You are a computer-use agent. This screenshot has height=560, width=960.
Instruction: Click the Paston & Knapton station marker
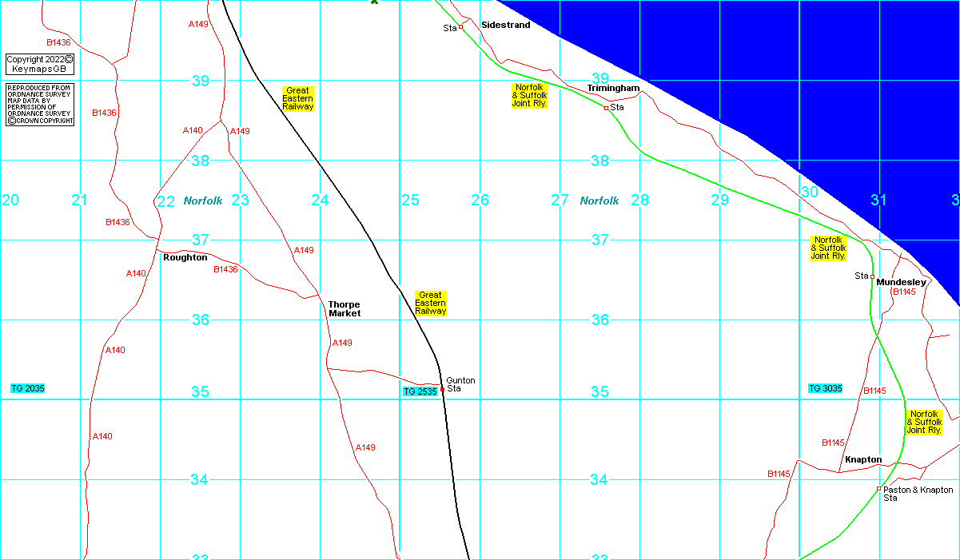(878, 489)
